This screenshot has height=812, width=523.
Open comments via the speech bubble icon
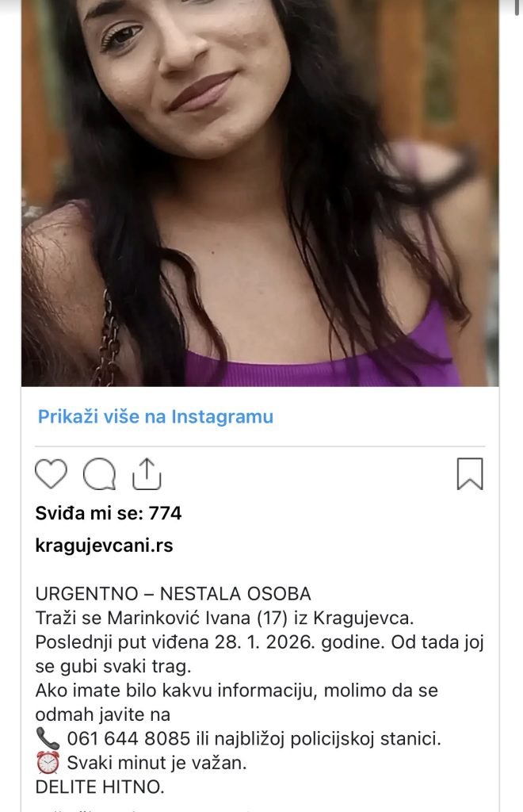(99, 474)
